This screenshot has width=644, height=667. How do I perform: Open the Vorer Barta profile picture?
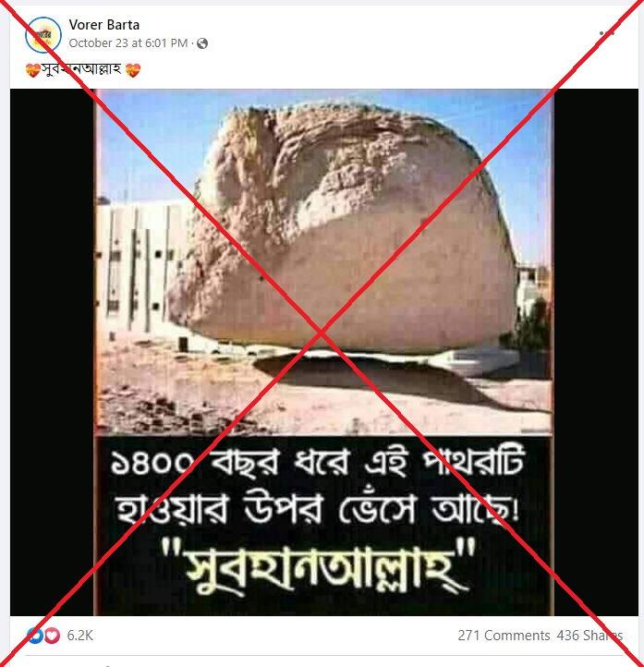click(43, 34)
